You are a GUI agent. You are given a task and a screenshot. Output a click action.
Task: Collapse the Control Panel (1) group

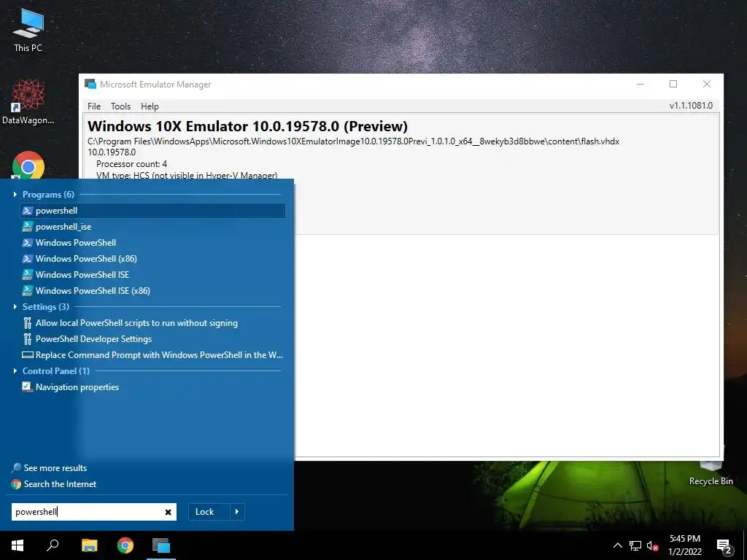(x=15, y=371)
